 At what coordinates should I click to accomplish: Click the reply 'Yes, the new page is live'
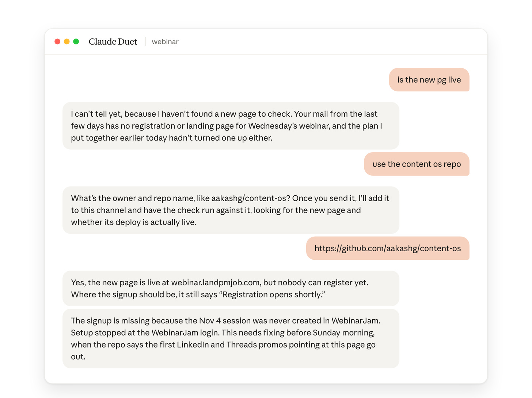pos(231,288)
